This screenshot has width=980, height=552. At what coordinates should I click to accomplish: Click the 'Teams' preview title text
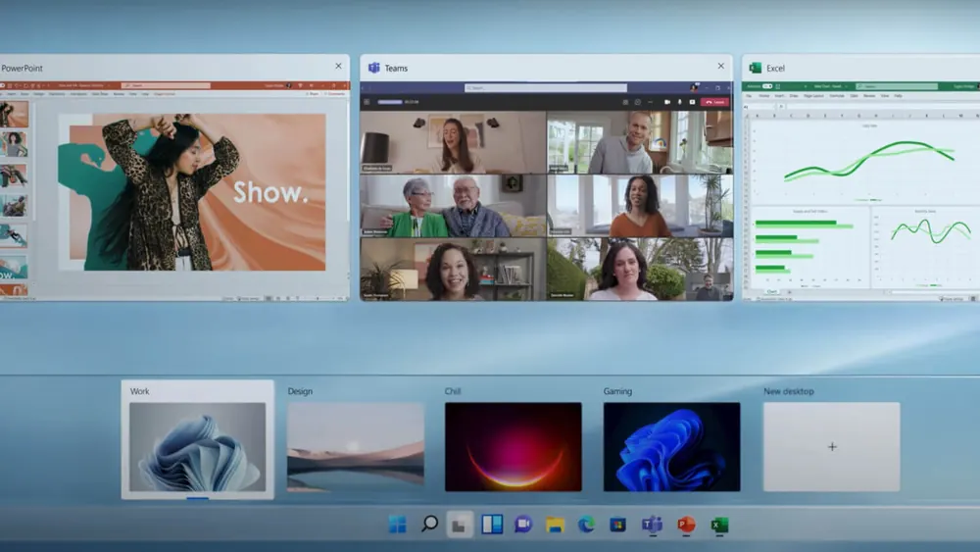click(x=396, y=68)
